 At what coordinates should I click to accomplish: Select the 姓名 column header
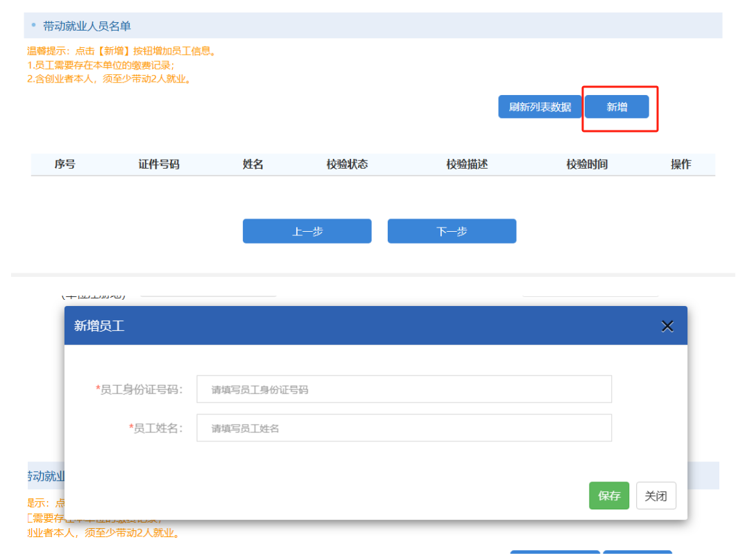click(x=253, y=164)
